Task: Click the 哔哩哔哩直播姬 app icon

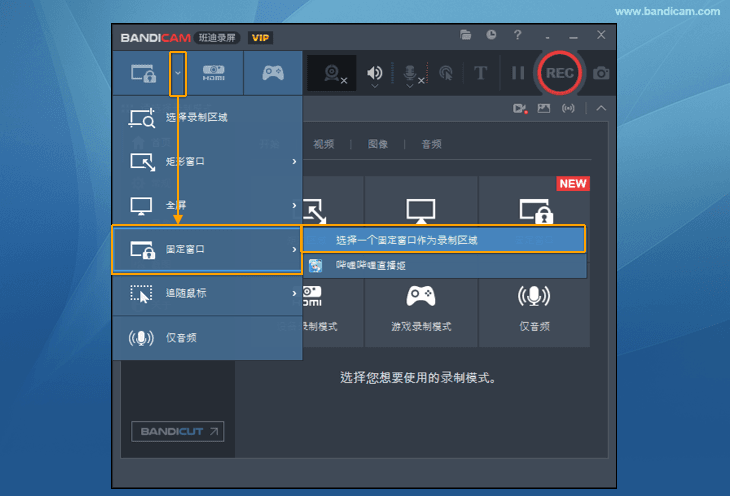Action: click(x=316, y=265)
